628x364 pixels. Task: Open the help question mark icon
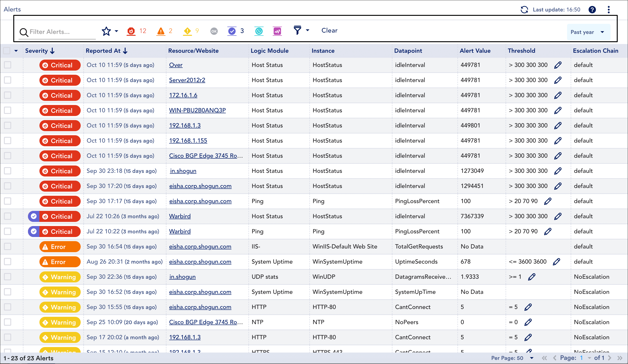(x=592, y=9)
